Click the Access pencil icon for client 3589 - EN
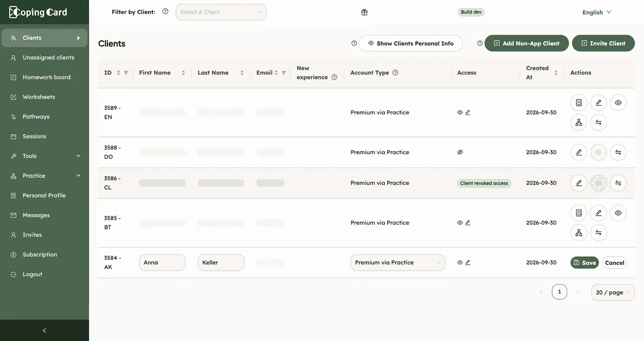644x341 pixels. pyautogui.click(x=468, y=113)
